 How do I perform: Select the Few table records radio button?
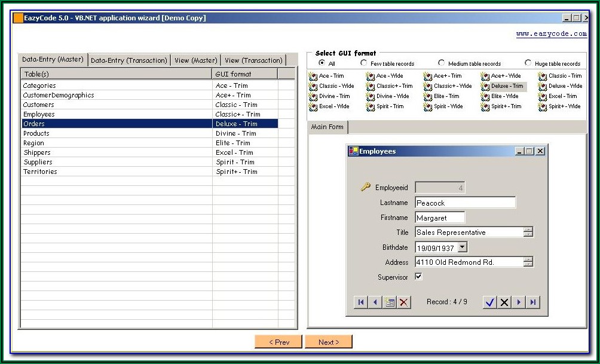click(x=364, y=63)
